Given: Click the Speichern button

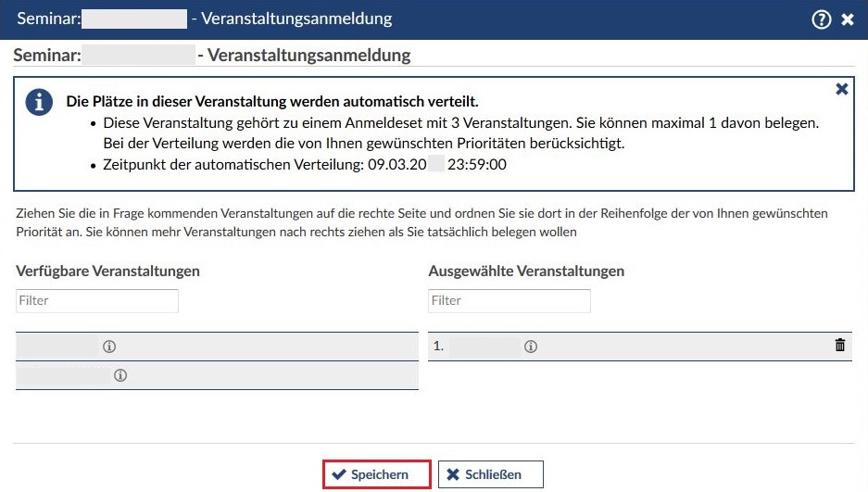Looking at the screenshot, I should [377, 474].
